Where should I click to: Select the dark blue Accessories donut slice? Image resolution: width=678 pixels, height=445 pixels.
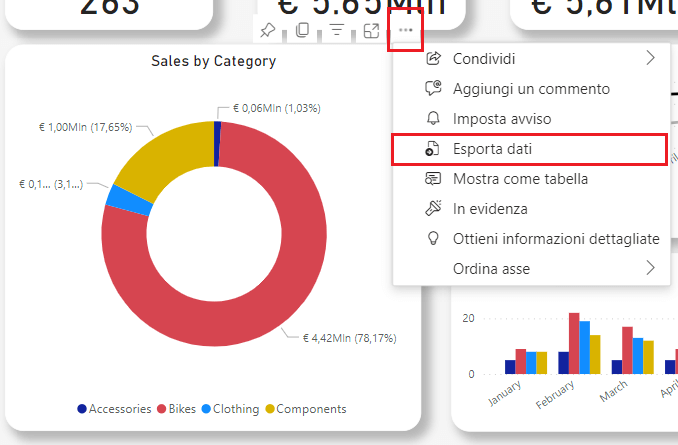[x=217, y=144]
